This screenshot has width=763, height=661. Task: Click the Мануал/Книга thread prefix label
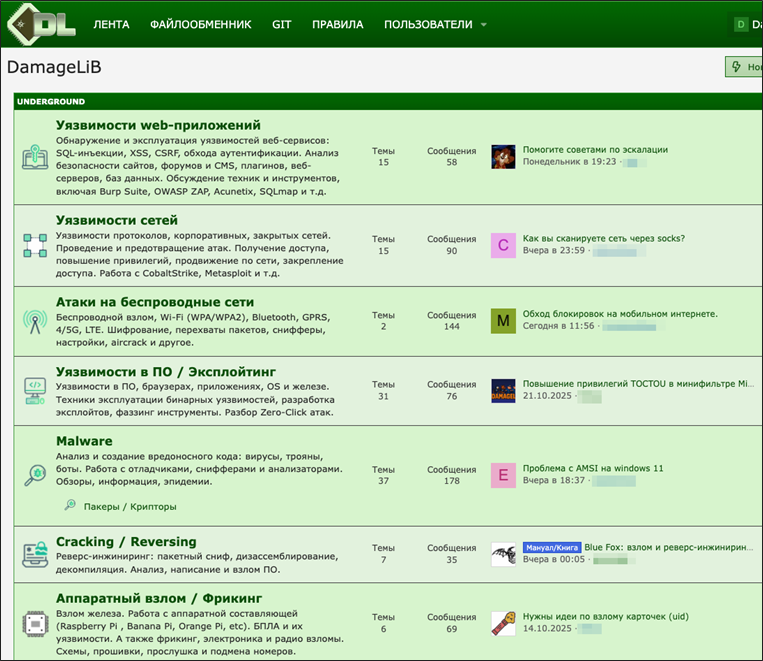pyautogui.click(x=551, y=548)
